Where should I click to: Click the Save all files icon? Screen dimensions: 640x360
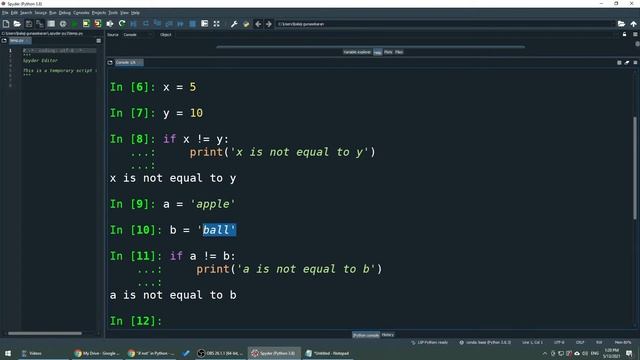pyautogui.click(x=40, y=24)
